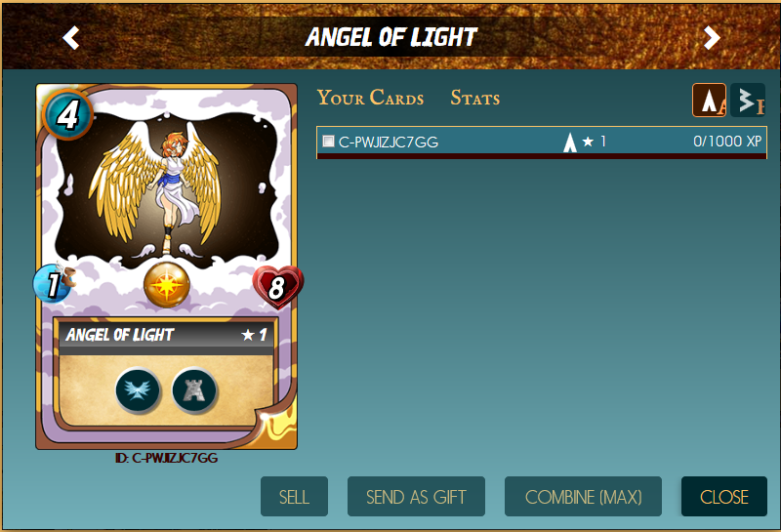Tick the checkbox for card C-PWJIZJC7GG
The width and height of the screenshot is (781, 532).
328,141
